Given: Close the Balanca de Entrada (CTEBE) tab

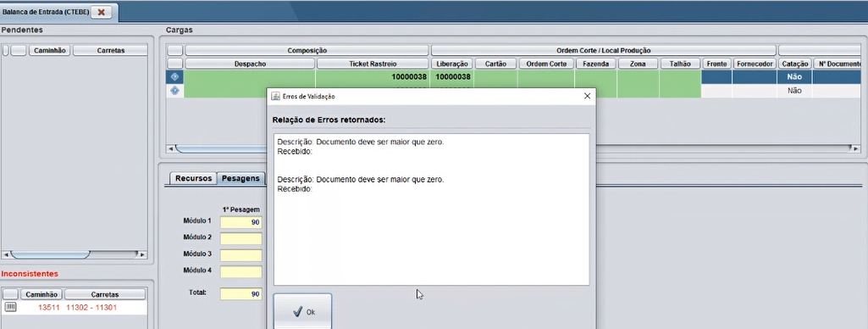Looking at the screenshot, I should [102, 12].
